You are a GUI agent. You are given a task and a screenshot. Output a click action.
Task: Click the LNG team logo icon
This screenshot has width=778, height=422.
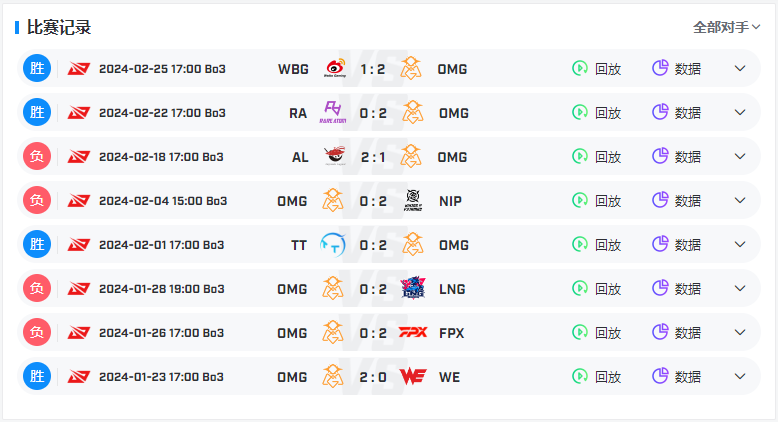click(x=413, y=288)
